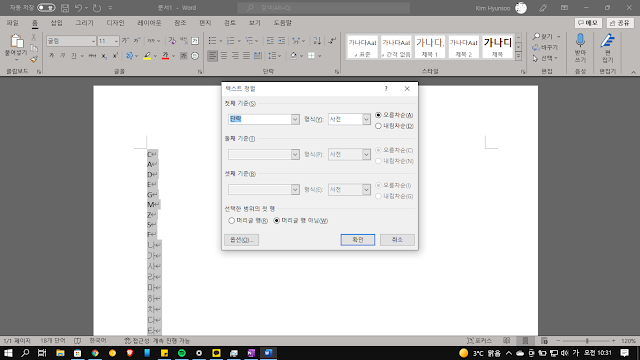This screenshot has width=640, height=360.
Task: Click the search box in title bar
Action: pyautogui.click(x=324, y=8)
